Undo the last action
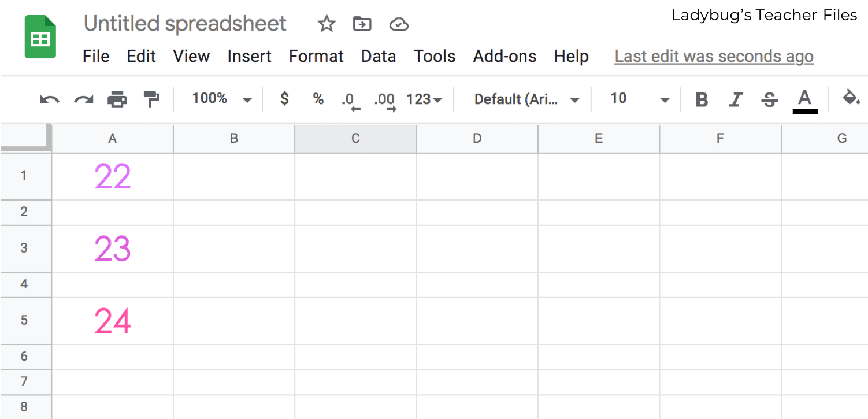 50,99
